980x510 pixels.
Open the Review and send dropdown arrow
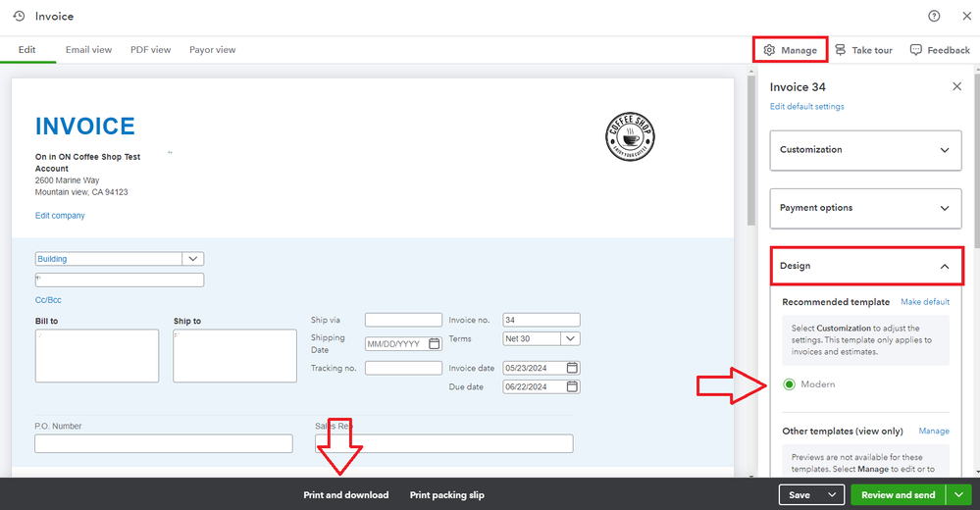[958, 495]
